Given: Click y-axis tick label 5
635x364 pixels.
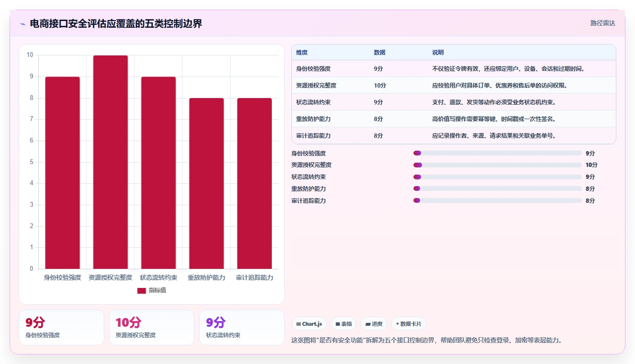Looking at the screenshot, I should (32, 162).
